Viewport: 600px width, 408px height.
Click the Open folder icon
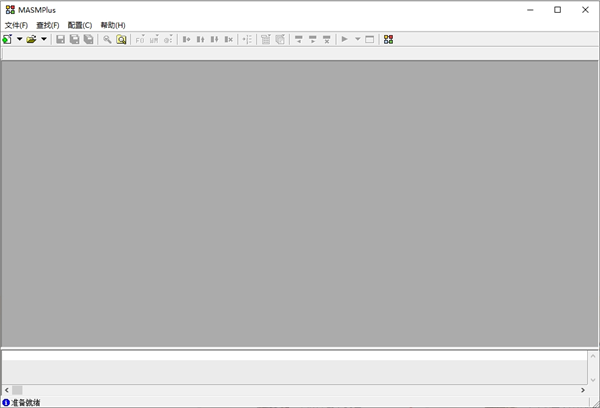pos(31,39)
